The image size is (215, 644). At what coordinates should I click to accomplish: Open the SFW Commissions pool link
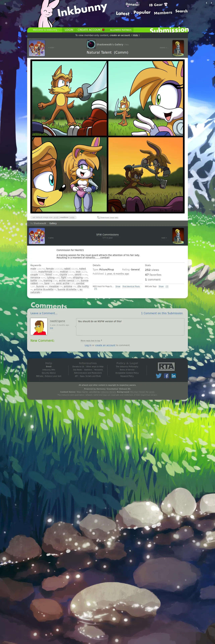coord(107,235)
